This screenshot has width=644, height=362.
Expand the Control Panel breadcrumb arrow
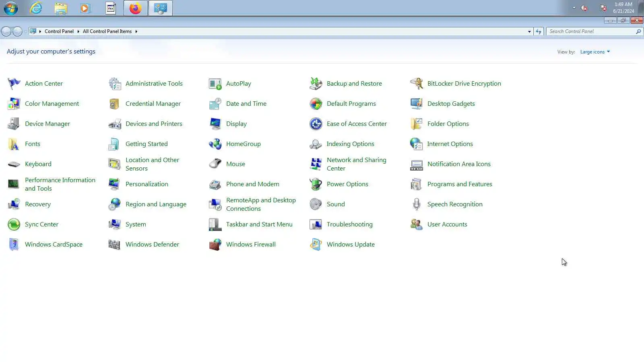[78, 31]
